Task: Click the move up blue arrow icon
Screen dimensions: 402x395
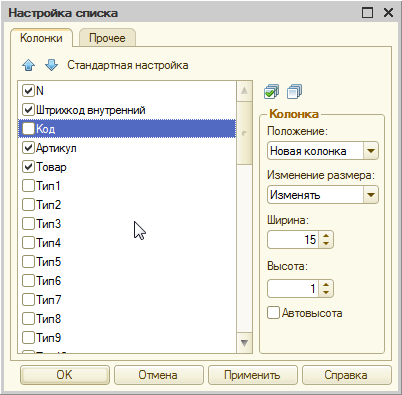Action: [x=29, y=65]
